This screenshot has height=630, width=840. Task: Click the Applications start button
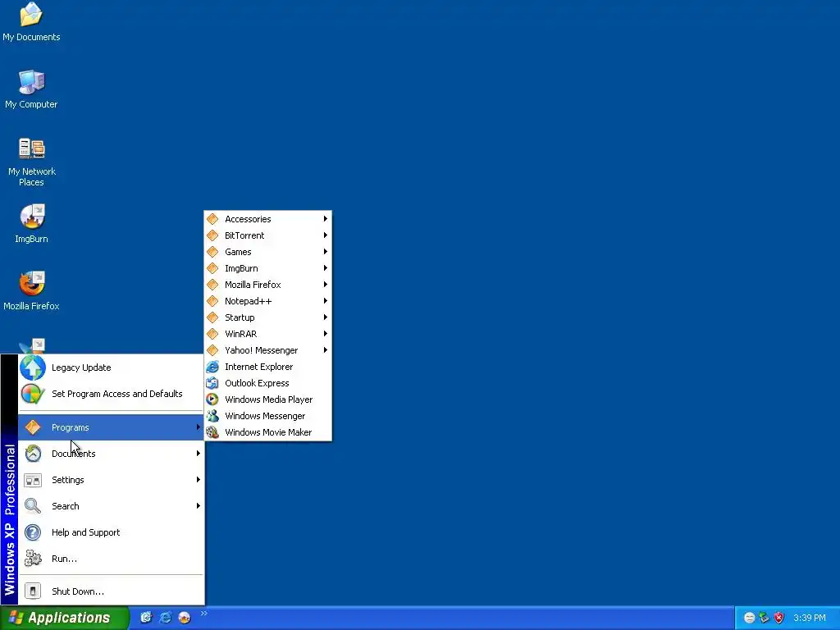coord(65,618)
